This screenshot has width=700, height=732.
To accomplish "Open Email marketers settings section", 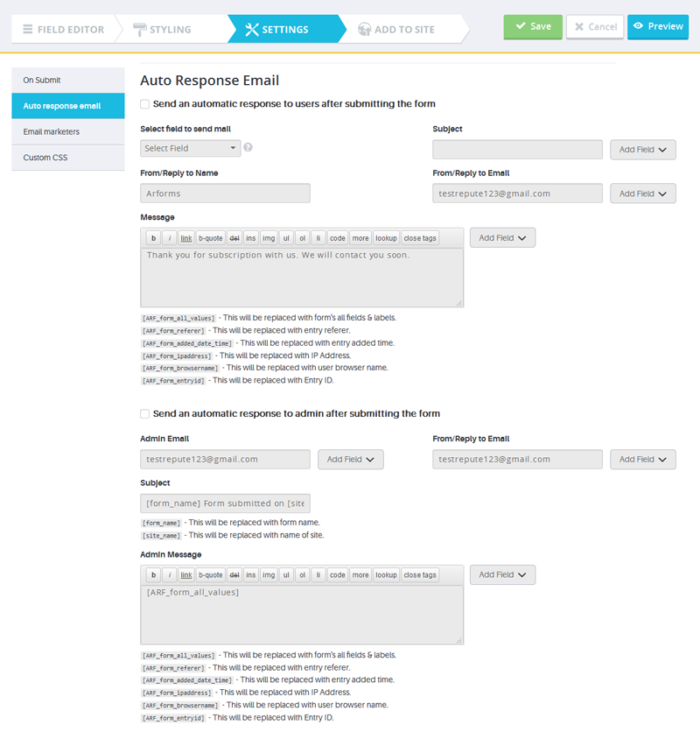I will pyautogui.click(x=68, y=131).
